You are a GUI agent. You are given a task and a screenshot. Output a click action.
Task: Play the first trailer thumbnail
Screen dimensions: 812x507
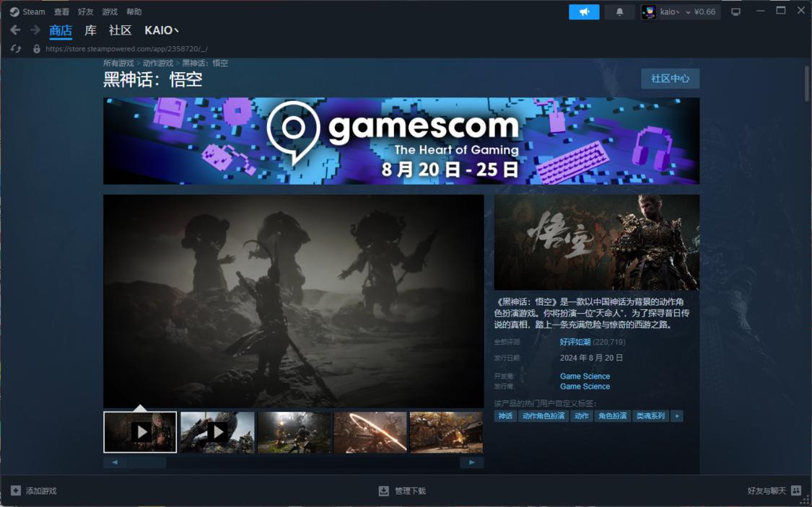click(140, 432)
